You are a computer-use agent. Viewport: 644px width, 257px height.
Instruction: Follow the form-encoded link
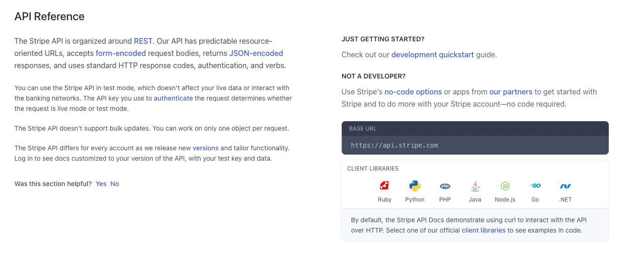121,53
